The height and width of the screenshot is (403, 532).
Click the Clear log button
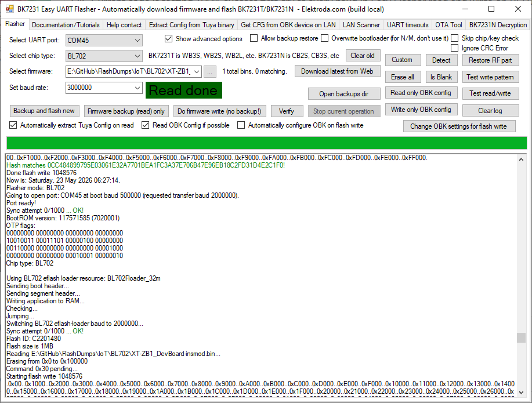click(491, 111)
